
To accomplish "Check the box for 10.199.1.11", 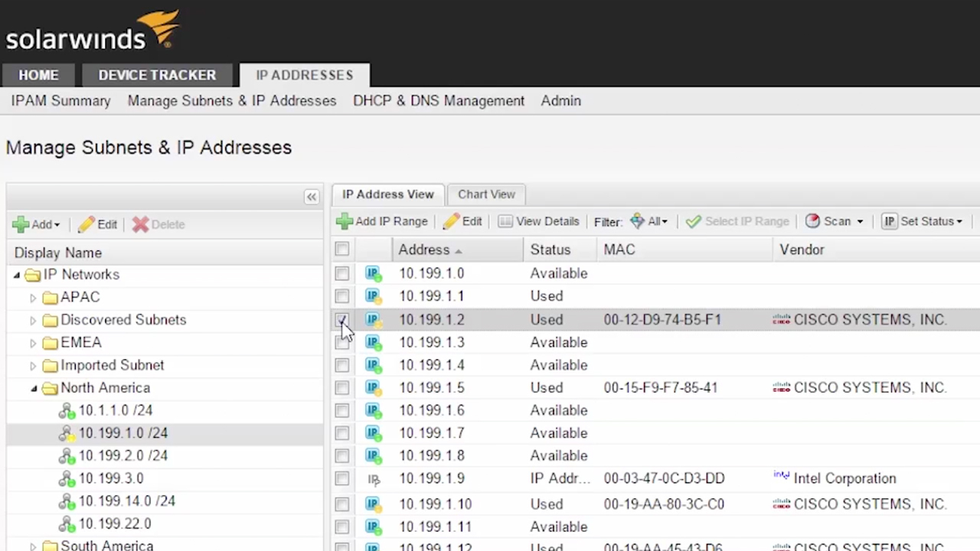I will [x=342, y=527].
